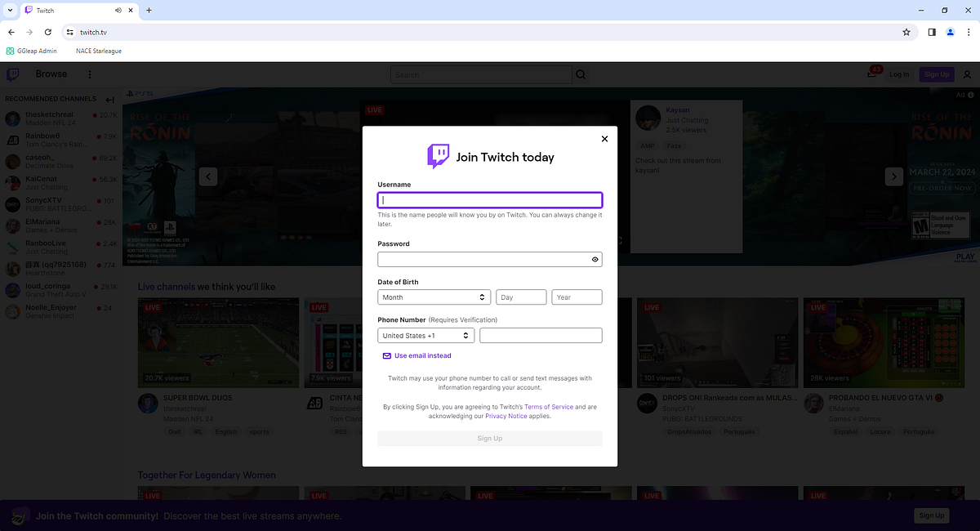Open the United States +1 country dropdown

[425, 335]
